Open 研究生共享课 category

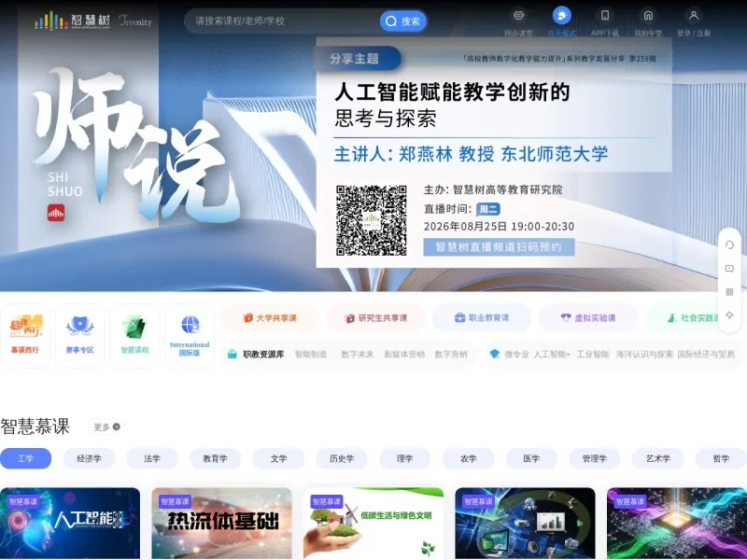(x=376, y=318)
